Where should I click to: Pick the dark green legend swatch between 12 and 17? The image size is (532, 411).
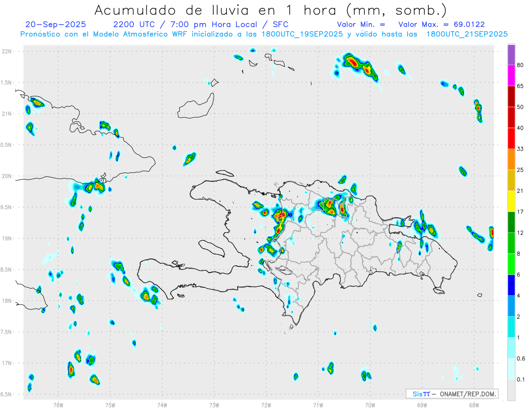click(x=511, y=222)
